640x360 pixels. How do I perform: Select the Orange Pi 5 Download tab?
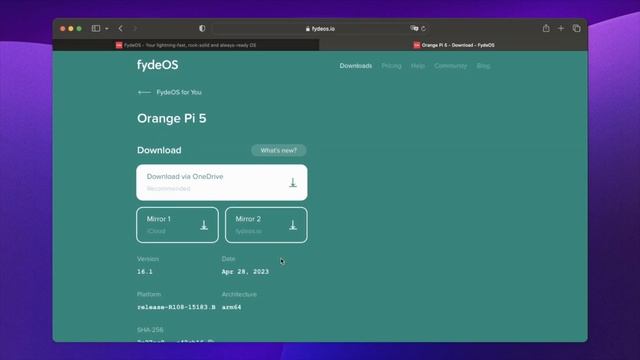453,45
